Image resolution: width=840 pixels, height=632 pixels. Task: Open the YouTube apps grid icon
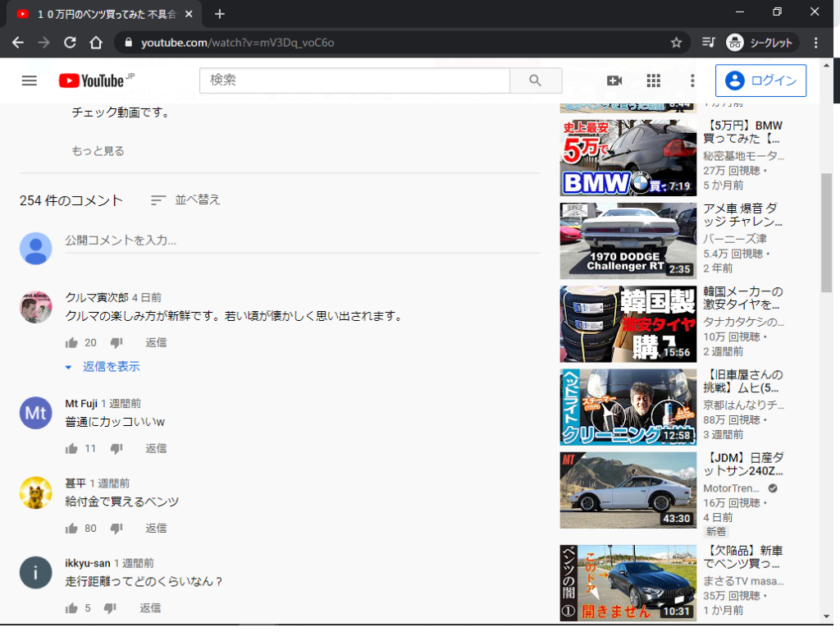point(653,80)
